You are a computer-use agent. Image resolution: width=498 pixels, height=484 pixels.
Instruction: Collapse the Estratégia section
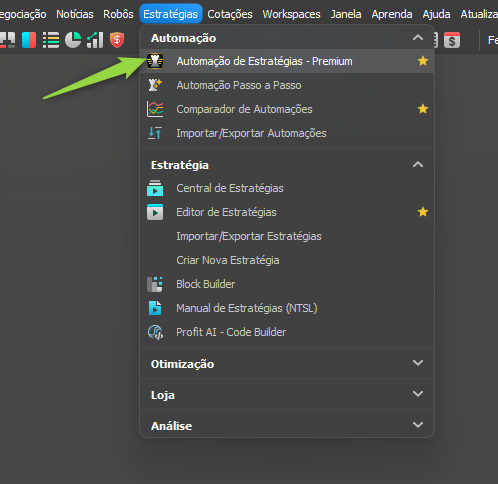click(418, 165)
